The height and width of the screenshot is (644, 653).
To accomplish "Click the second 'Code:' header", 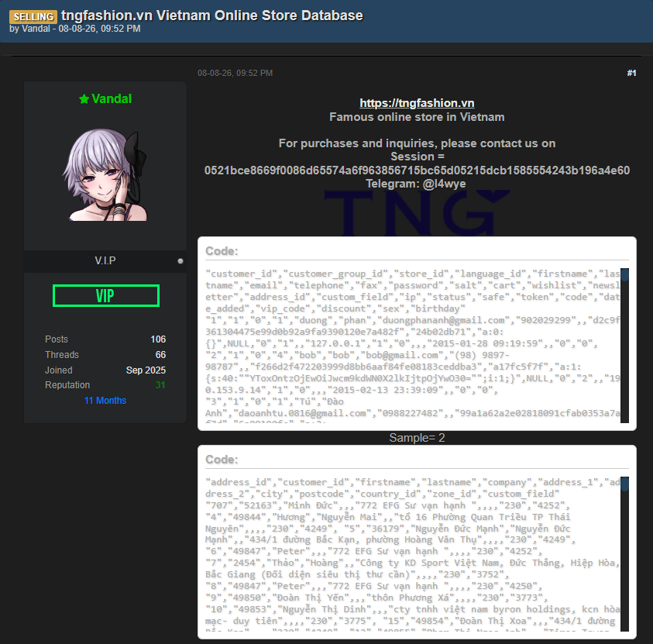I will 222,460.
